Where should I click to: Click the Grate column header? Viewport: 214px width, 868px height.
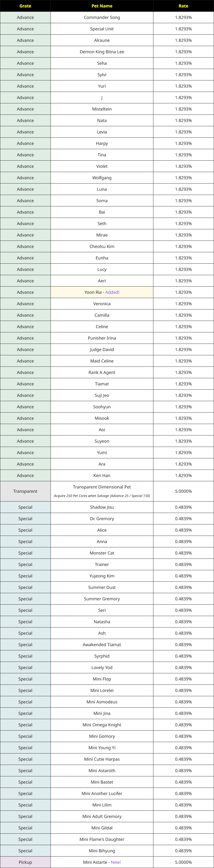(25, 6)
